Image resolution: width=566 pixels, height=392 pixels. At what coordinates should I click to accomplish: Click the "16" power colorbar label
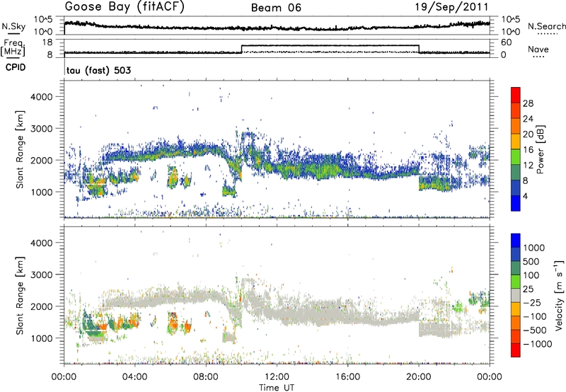pyautogui.click(x=528, y=150)
